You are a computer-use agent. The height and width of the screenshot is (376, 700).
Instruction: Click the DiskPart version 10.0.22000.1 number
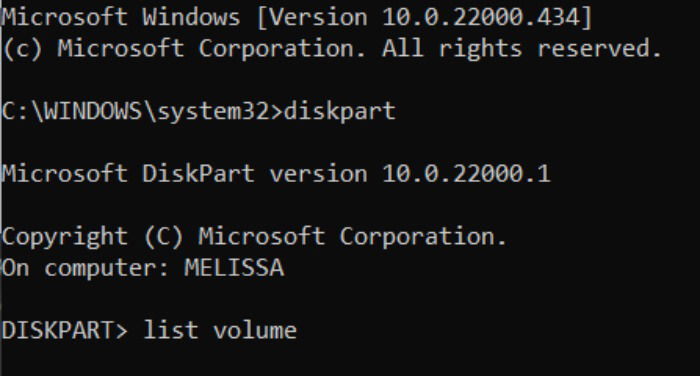pyautogui.click(x=466, y=173)
